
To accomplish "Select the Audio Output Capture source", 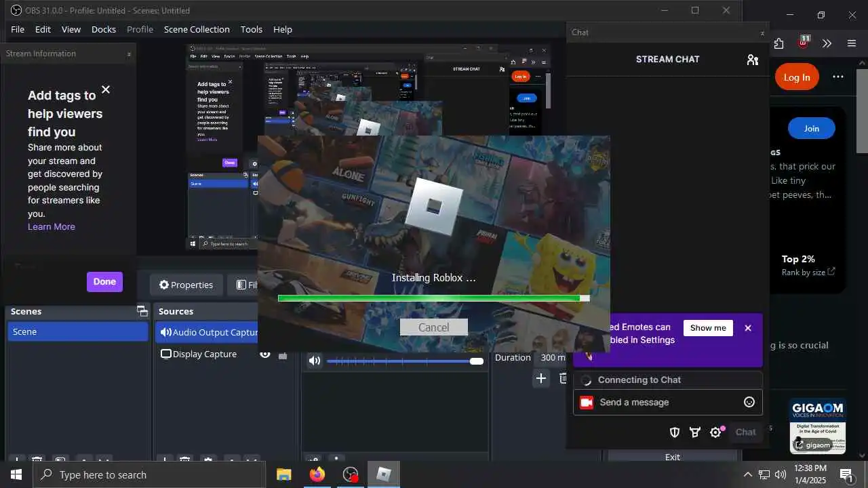I will 208,332.
